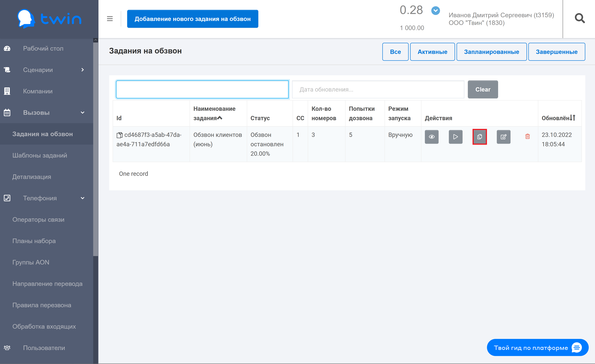
Task: Click the eye view icon for the task
Action: [x=432, y=137]
